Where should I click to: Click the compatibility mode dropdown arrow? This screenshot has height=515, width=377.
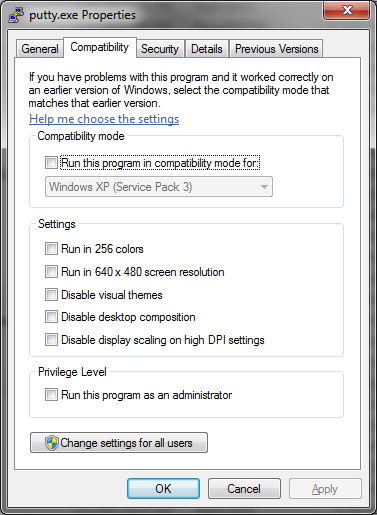pyautogui.click(x=264, y=187)
